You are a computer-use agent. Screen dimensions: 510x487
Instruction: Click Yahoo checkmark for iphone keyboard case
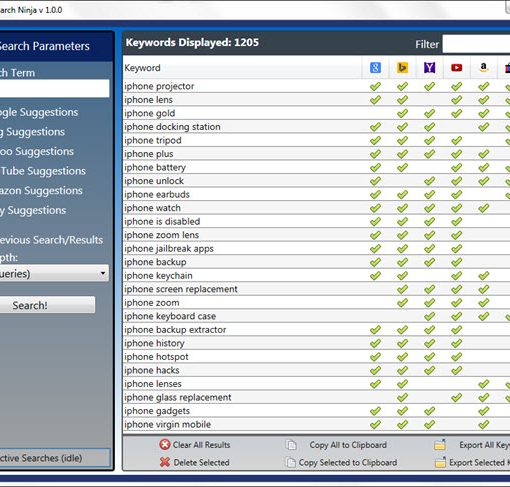click(x=429, y=316)
